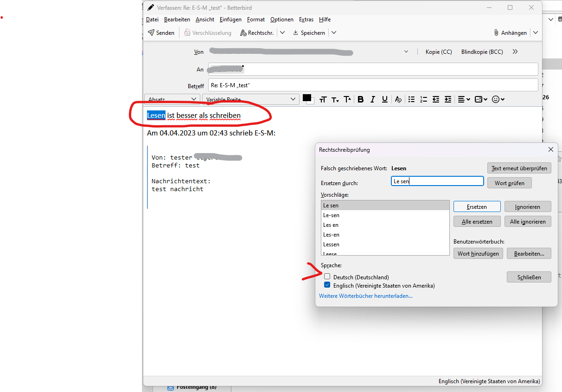Open the Absatz paragraph style dropdown
Viewport: 562px width, 392px height.
[x=172, y=99]
